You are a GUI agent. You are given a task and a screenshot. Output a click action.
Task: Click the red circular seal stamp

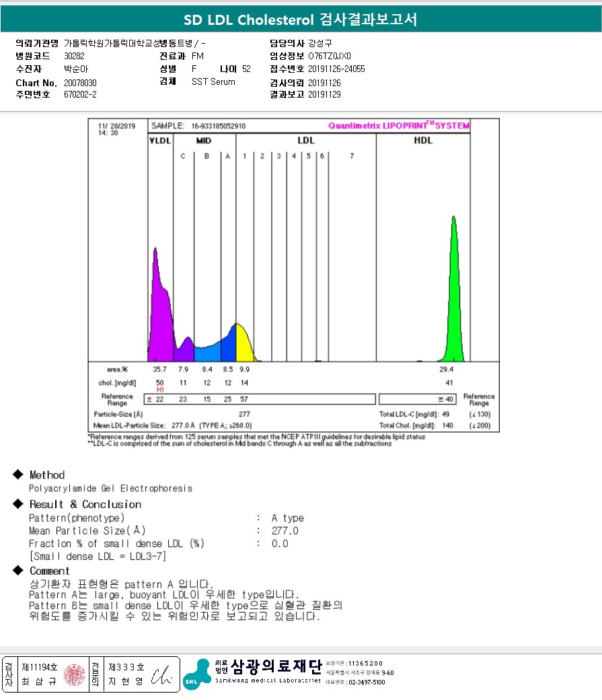75,674
